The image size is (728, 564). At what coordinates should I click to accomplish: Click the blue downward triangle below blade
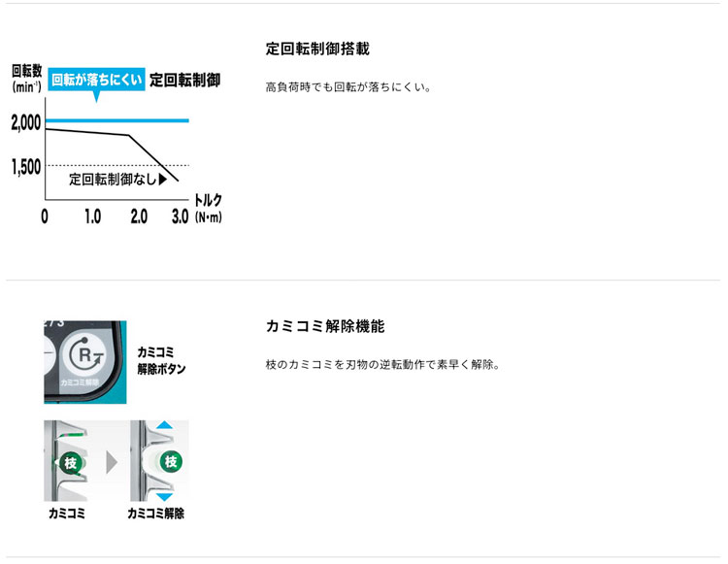[164, 497]
